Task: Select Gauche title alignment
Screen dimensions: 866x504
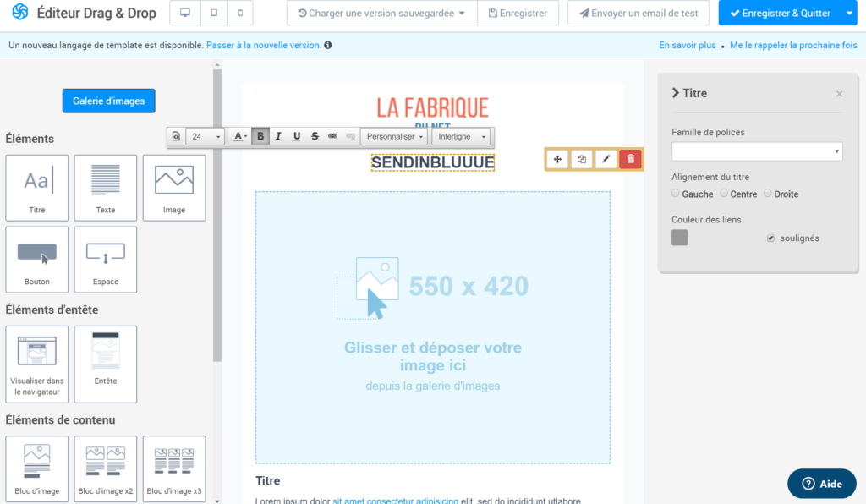Action: 676,194
